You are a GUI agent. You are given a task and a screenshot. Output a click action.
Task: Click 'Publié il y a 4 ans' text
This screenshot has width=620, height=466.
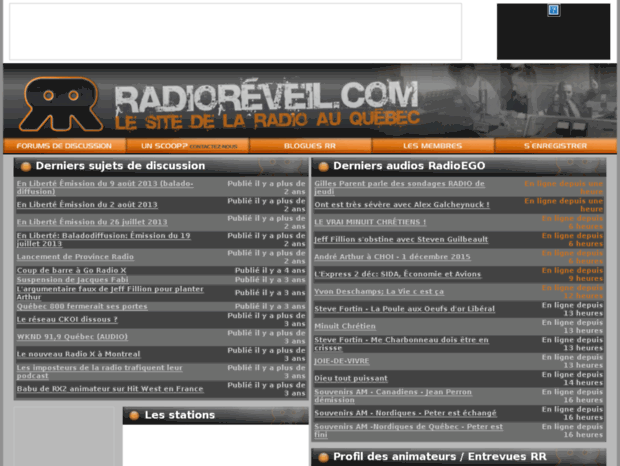click(x=270, y=271)
